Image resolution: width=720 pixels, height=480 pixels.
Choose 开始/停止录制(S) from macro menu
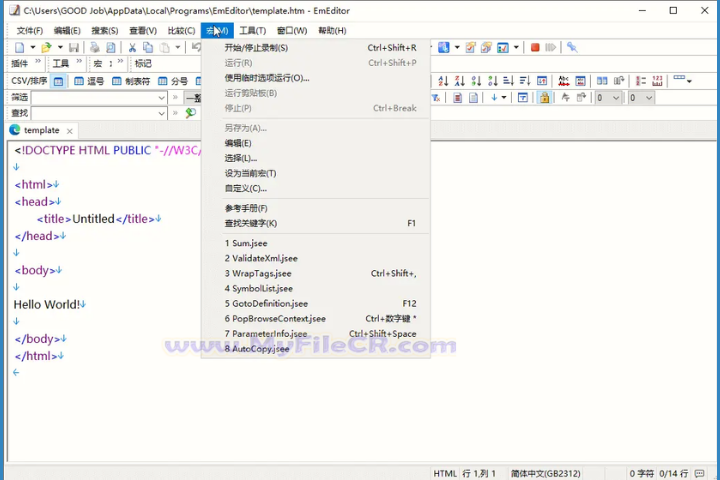316,48
